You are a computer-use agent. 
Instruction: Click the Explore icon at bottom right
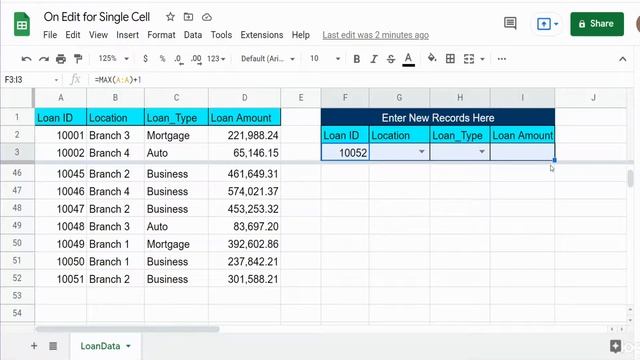tap(616, 346)
